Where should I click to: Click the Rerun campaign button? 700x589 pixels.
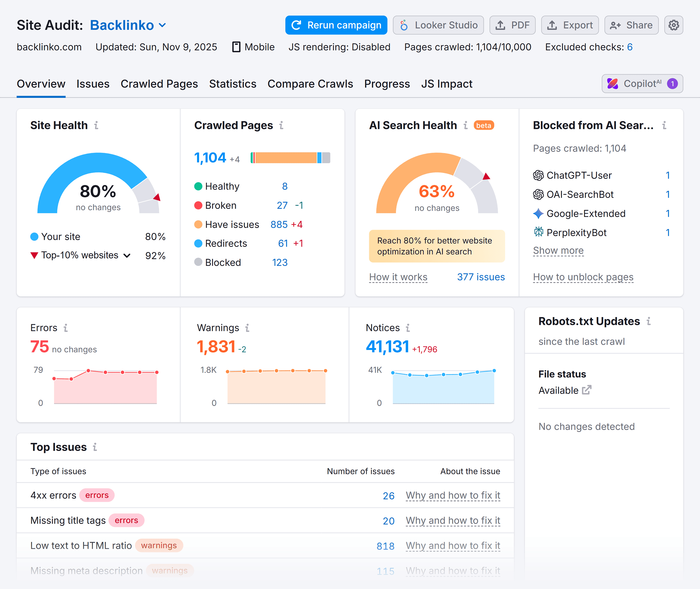coord(336,25)
